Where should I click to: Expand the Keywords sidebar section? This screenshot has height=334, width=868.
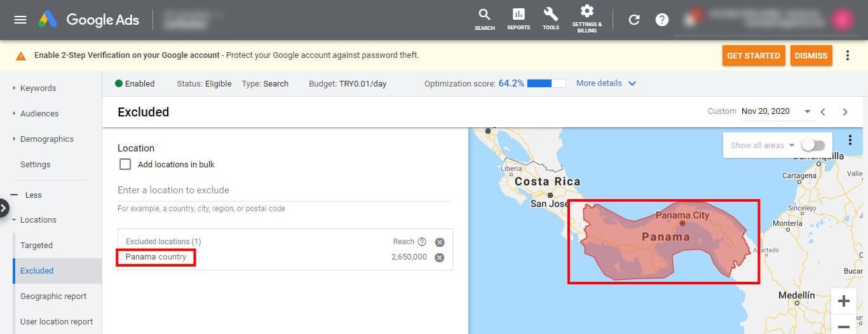pos(38,88)
